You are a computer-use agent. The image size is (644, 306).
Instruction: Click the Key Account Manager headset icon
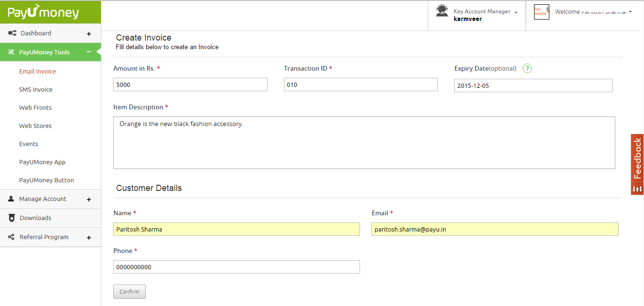click(442, 11)
